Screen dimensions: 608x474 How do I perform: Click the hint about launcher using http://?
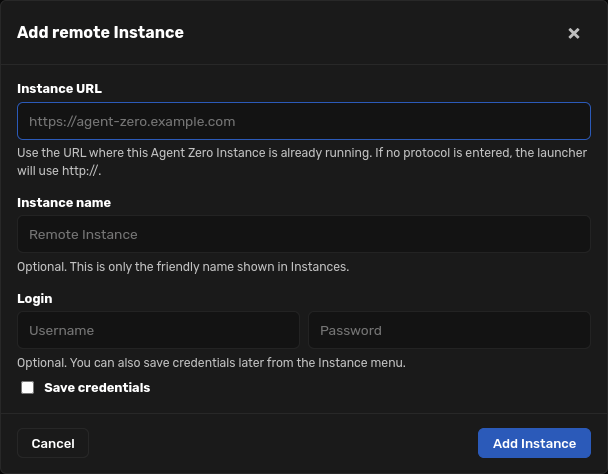302,162
